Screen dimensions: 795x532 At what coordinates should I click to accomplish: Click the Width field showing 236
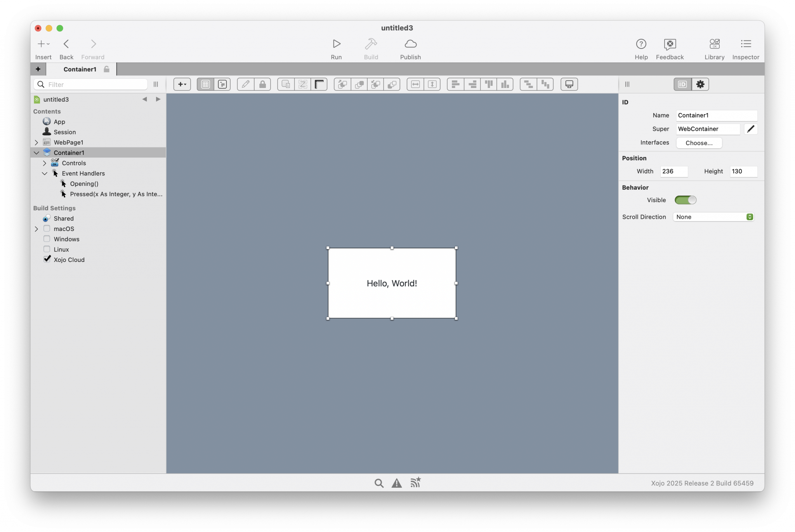pos(674,171)
